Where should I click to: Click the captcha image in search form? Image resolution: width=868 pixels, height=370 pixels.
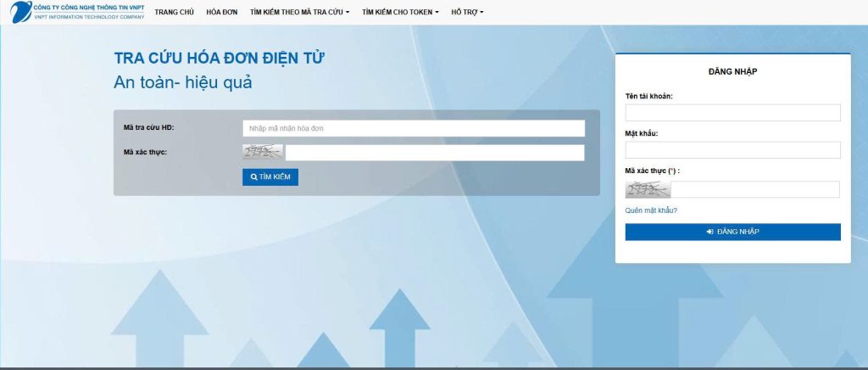pyautogui.click(x=263, y=152)
